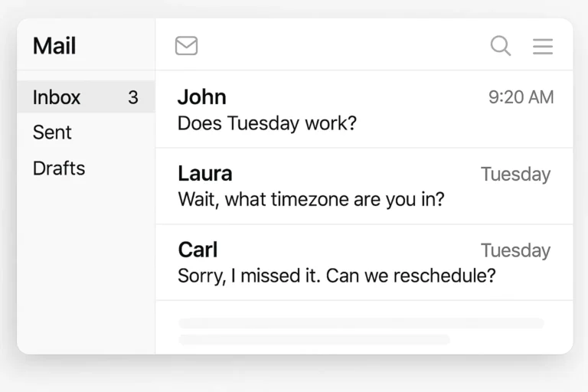Open search with the magnifier icon
Image resolution: width=588 pixels, height=392 pixels.
(501, 46)
